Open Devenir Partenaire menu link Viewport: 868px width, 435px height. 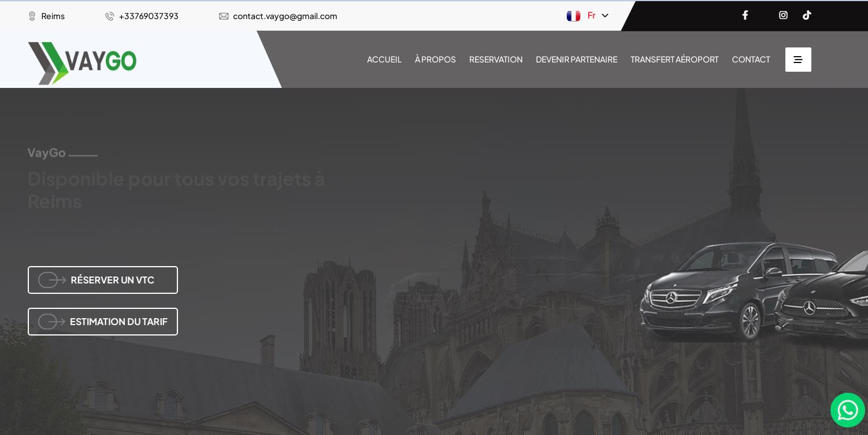576,60
